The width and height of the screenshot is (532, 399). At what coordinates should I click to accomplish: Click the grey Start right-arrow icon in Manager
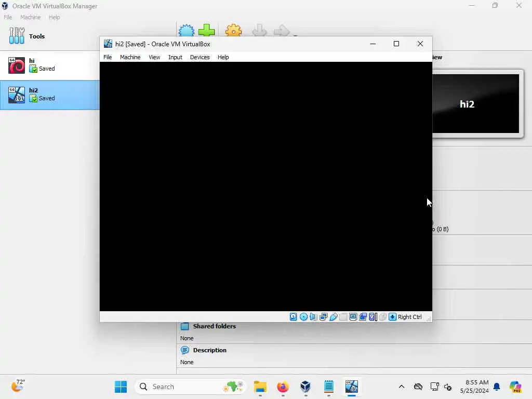(x=281, y=31)
